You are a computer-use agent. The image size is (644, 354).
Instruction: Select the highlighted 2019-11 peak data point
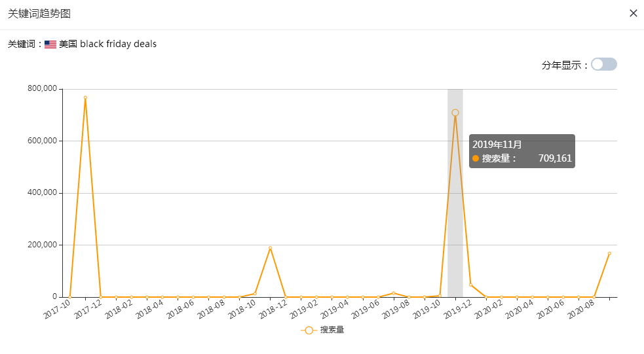tap(455, 113)
